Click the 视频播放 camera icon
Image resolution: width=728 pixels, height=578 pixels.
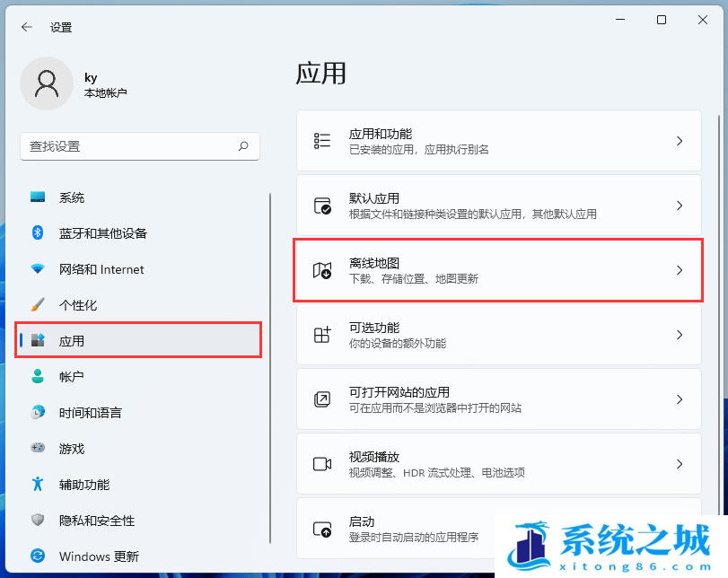(322, 464)
